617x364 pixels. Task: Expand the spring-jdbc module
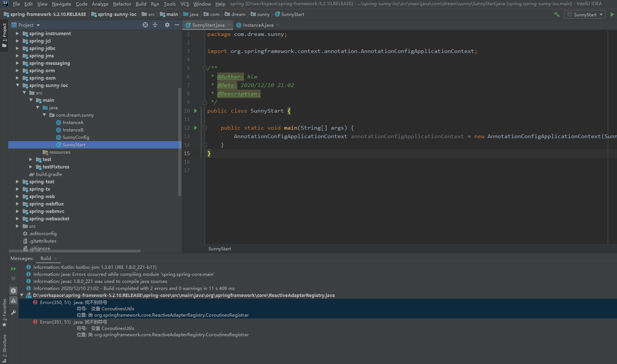[17, 48]
